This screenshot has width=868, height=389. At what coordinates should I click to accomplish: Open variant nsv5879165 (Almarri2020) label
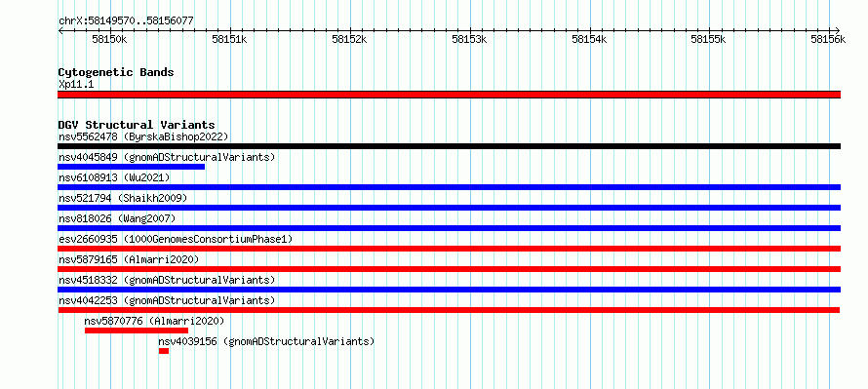(129, 259)
